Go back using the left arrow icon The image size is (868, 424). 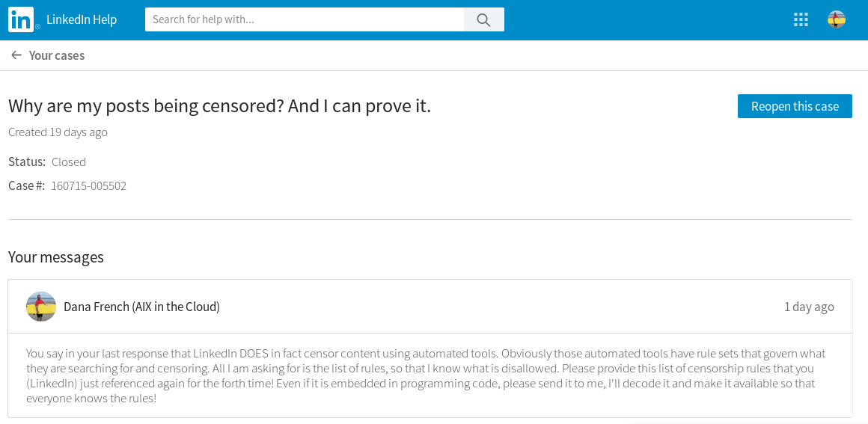pos(16,55)
